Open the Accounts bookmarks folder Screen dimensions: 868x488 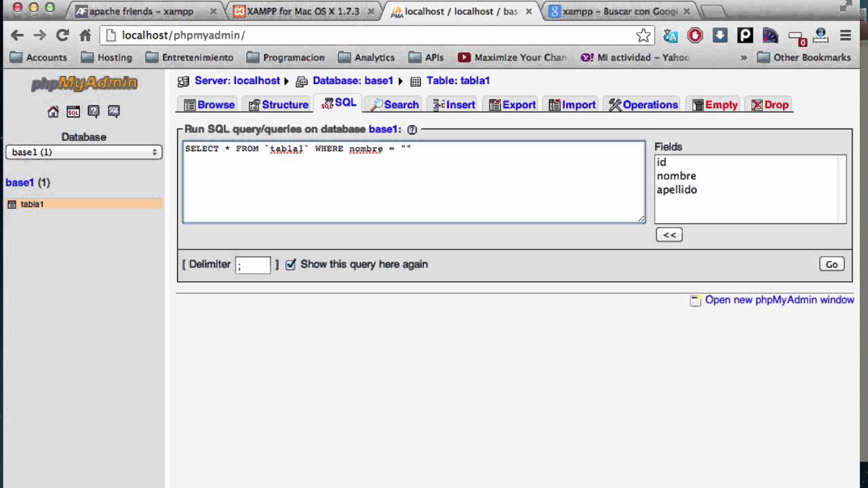tap(39, 58)
